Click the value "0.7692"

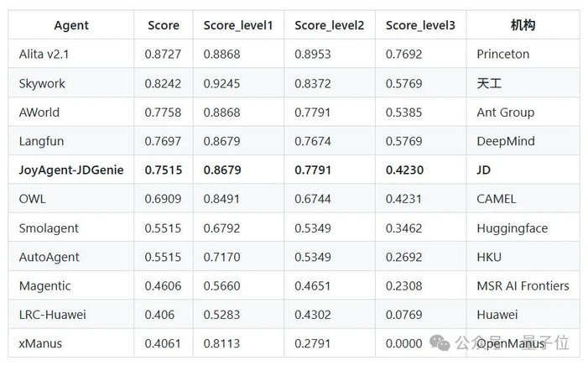pyautogui.click(x=403, y=55)
